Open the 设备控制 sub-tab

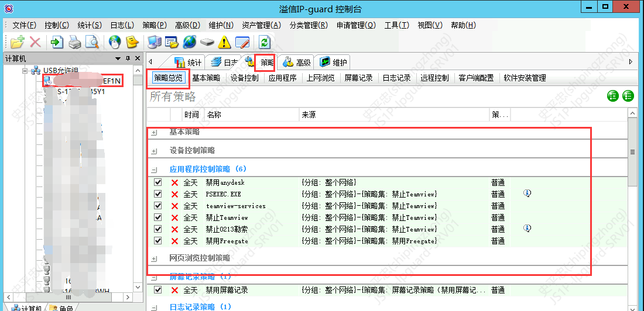click(x=244, y=78)
